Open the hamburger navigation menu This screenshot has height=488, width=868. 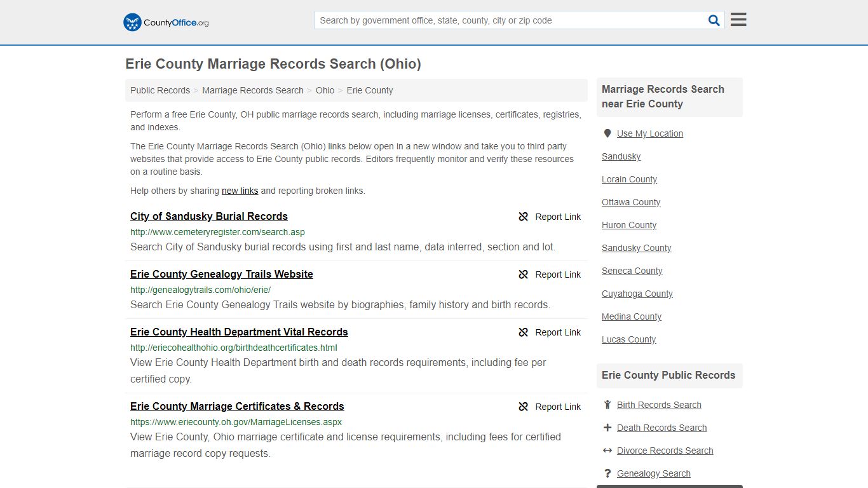pyautogui.click(x=738, y=19)
